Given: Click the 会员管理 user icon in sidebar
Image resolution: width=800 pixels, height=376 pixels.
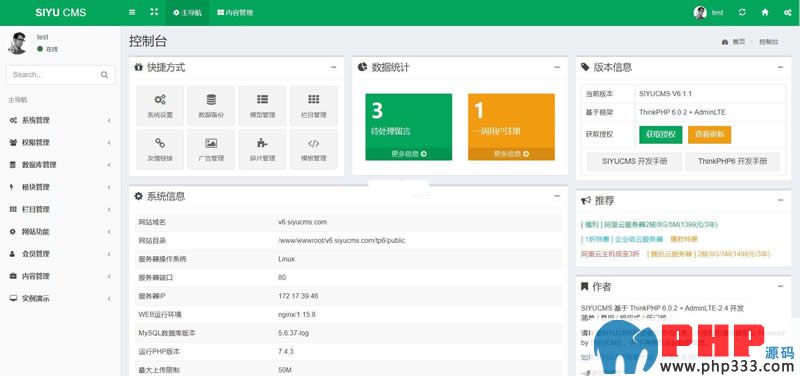Looking at the screenshot, I should pyautogui.click(x=13, y=254).
